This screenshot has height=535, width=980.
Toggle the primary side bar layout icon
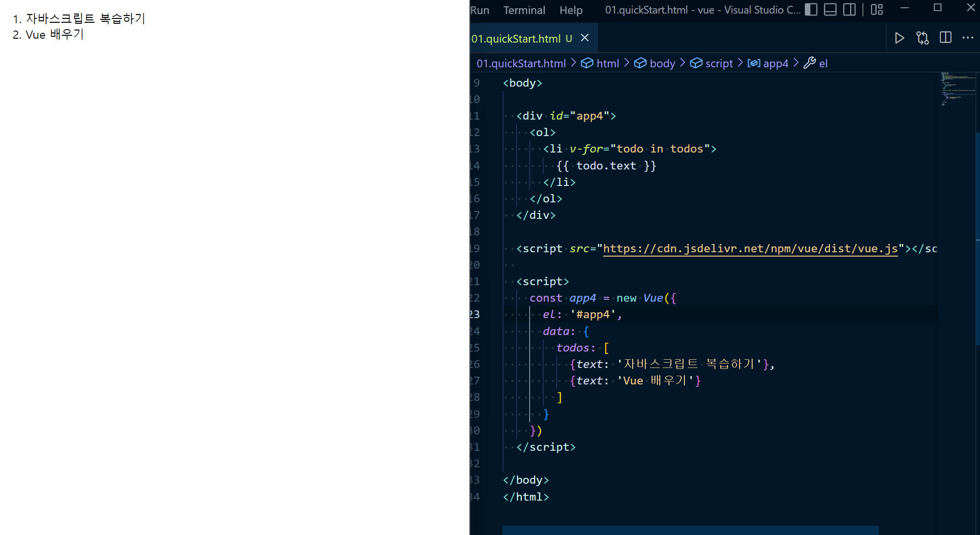811,10
